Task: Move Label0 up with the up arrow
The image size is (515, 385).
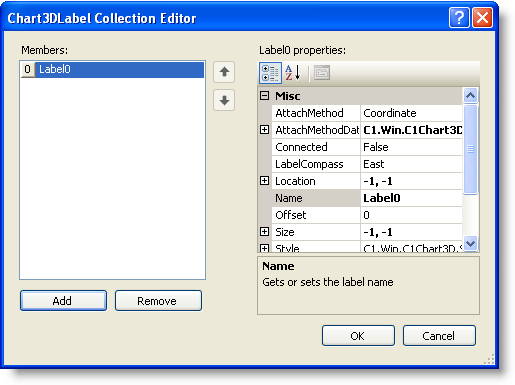Action: pyautogui.click(x=224, y=72)
